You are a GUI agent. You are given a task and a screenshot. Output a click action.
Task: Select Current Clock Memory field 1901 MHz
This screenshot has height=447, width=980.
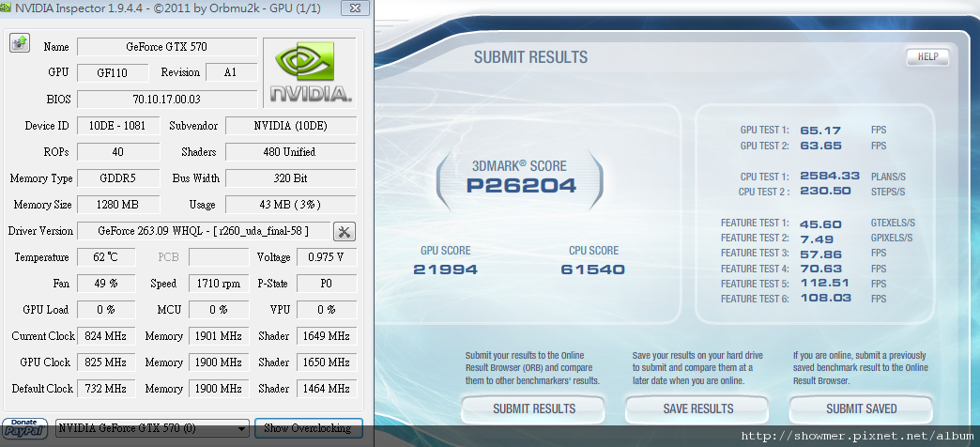[x=219, y=335]
